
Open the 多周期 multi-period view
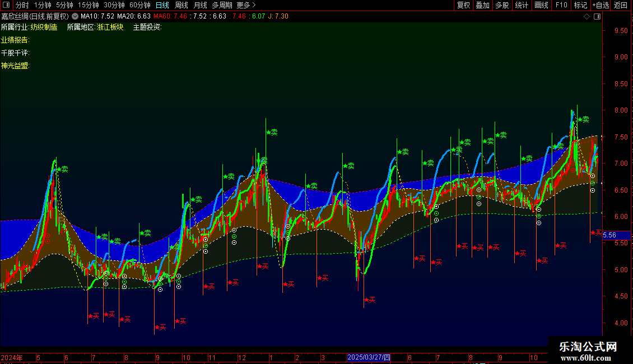point(222,5)
